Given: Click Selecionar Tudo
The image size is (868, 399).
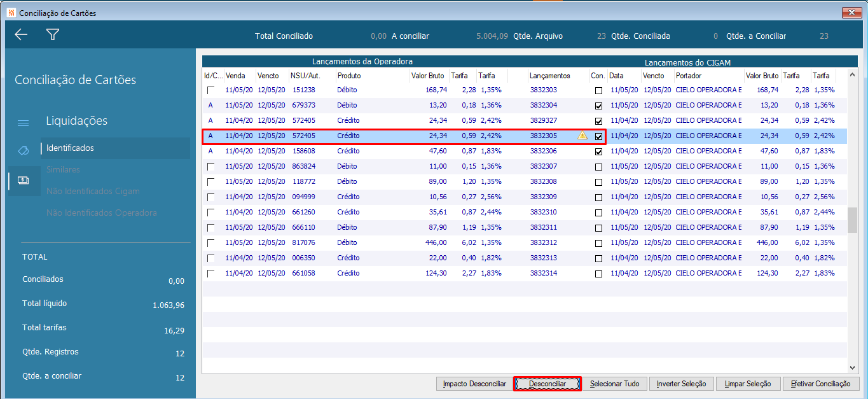Looking at the screenshot, I should tap(614, 384).
